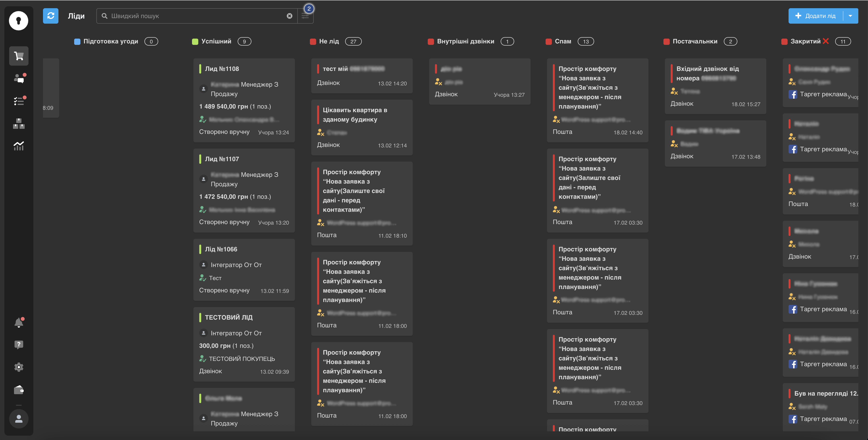Open the chat messages sidebar icon

[19, 78]
